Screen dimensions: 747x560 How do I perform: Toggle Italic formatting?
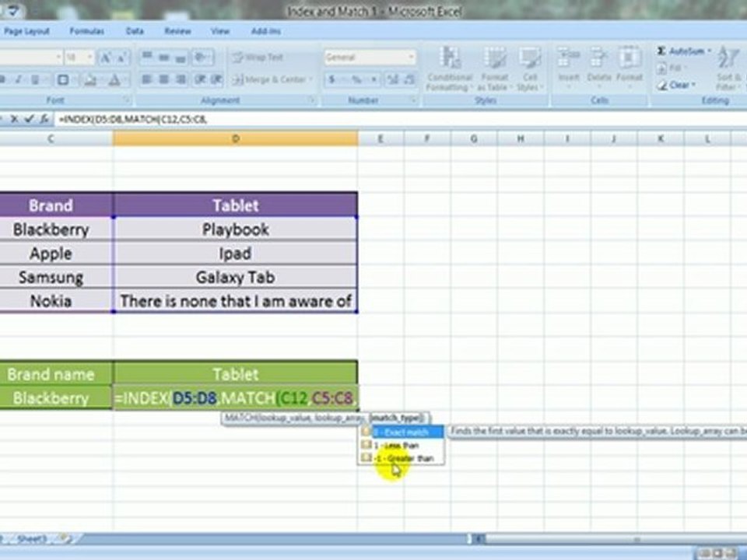pos(18,79)
